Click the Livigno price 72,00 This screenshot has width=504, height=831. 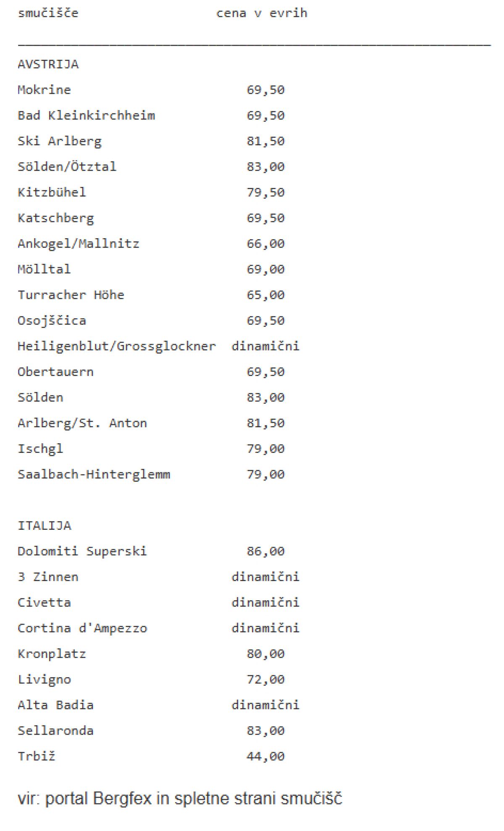click(x=265, y=679)
